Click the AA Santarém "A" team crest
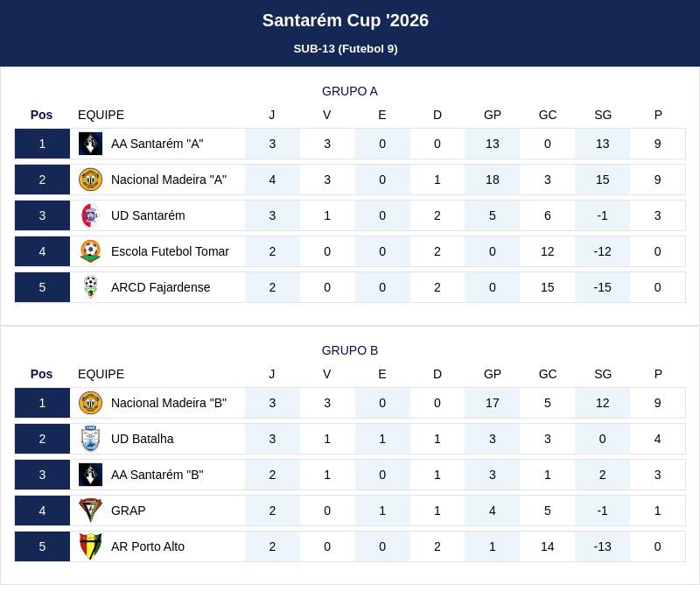The height and width of the screenshot is (606, 700). (x=90, y=144)
